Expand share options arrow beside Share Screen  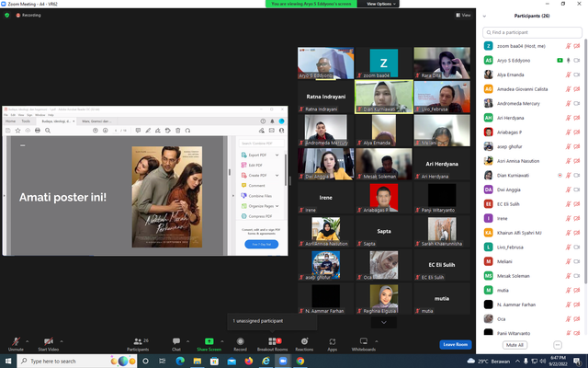coord(222,341)
